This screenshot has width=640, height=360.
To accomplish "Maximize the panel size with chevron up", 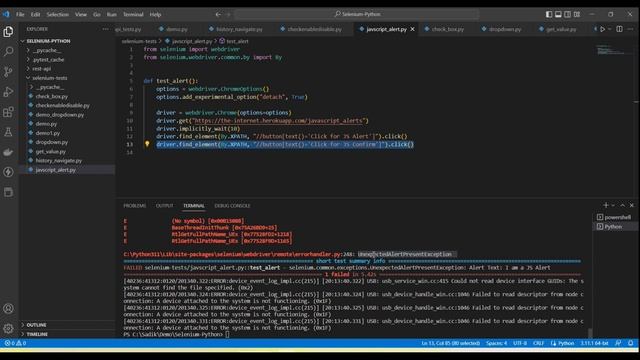I will [622, 205].
